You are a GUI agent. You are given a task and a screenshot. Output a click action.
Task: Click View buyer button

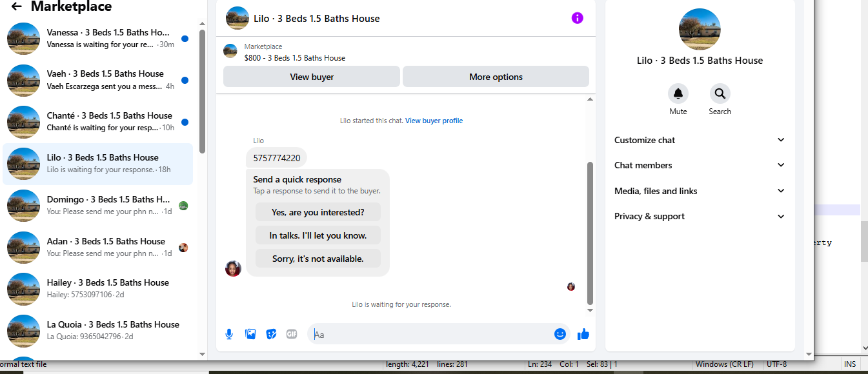[x=312, y=77]
